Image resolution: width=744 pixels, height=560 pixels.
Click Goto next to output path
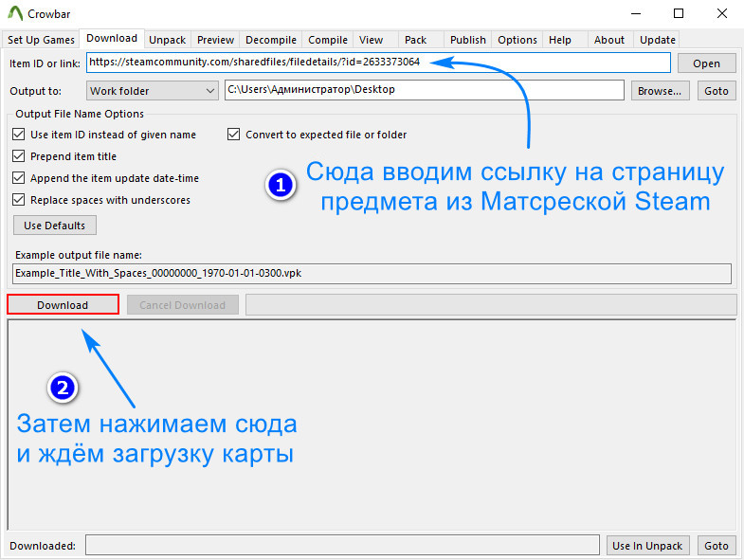point(716,91)
